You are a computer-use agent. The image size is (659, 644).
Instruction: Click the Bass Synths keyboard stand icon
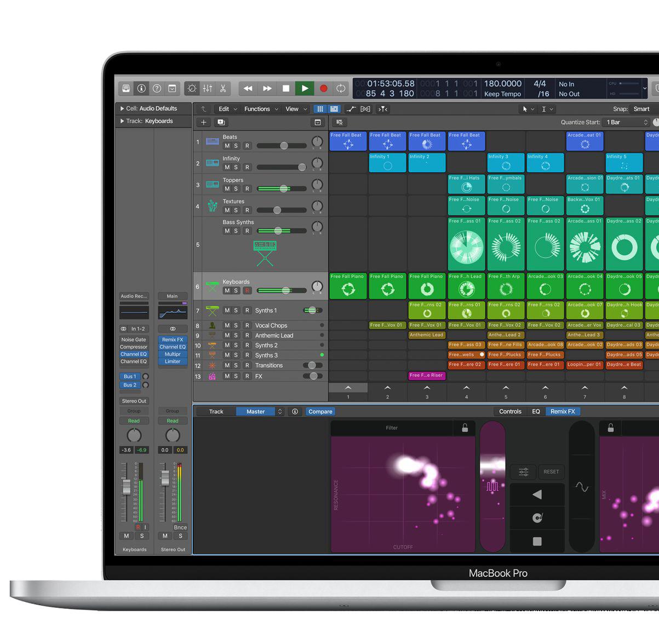(x=265, y=253)
